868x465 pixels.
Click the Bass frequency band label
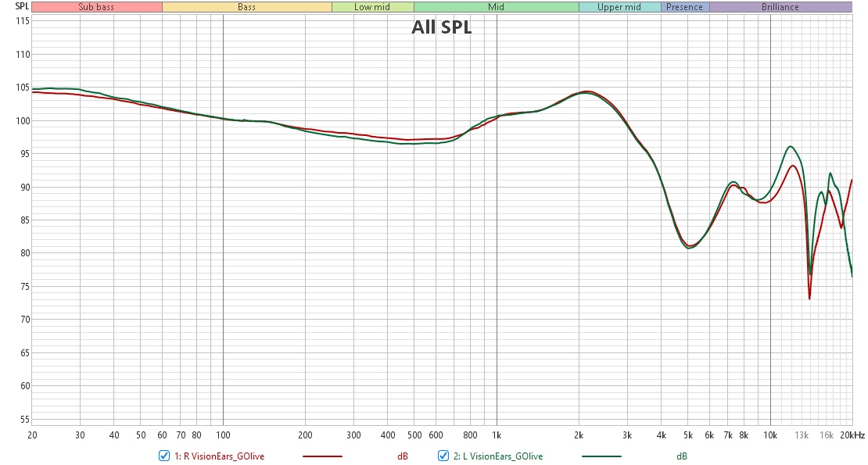point(247,7)
